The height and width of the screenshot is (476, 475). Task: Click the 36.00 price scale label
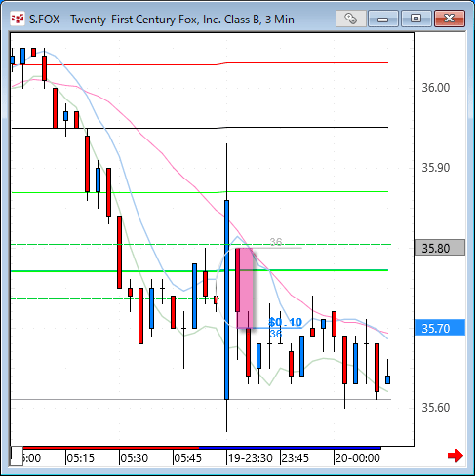pos(436,88)
